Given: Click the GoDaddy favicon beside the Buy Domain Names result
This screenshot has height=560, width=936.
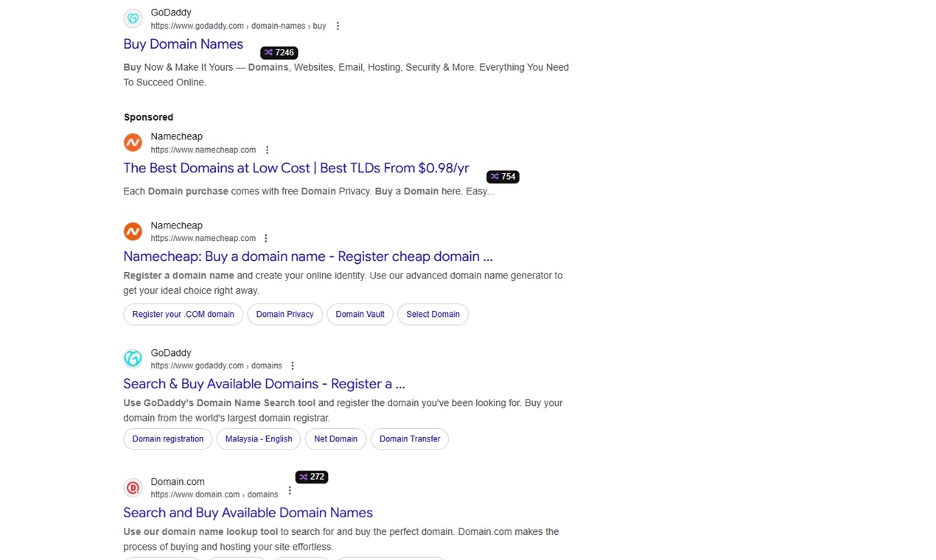Looking at the screenshot, I should click(x=133, y=18).
